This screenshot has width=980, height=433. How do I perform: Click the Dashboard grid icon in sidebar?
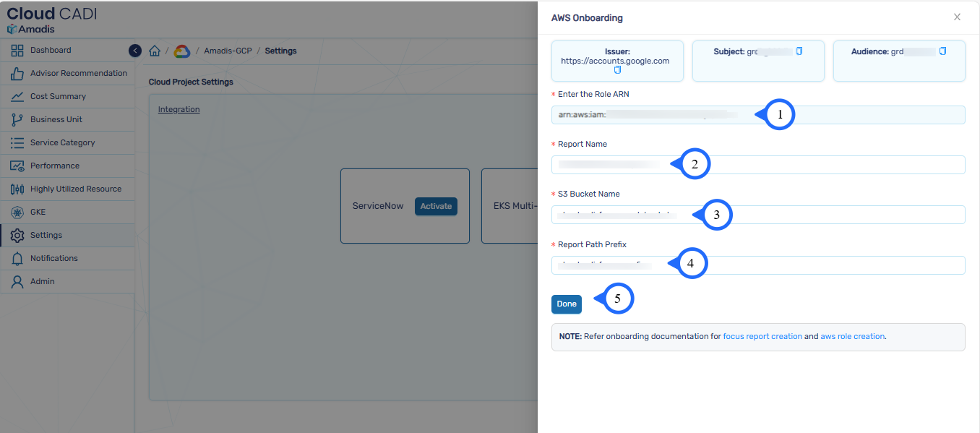pyautogui.click(x=17, y=51)
